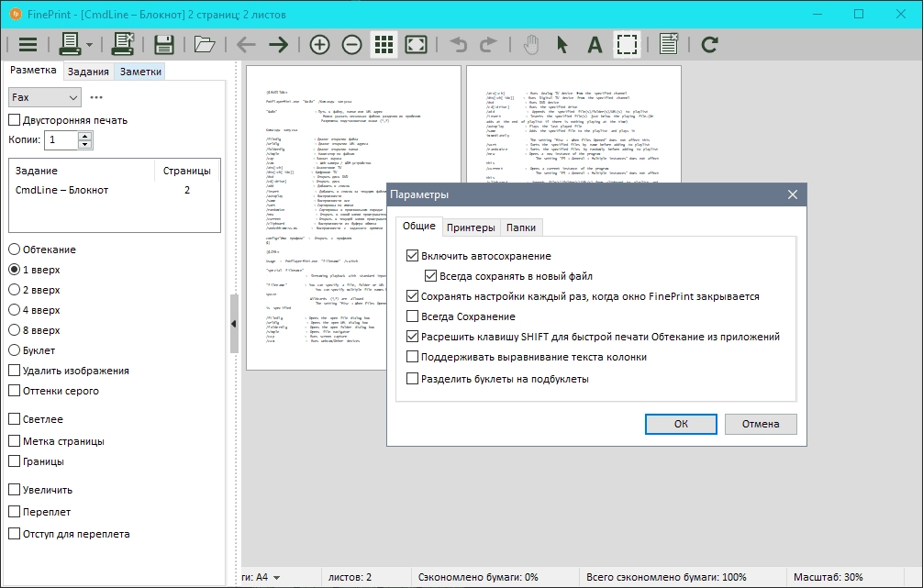Click the print icon in toolbar

70,45
